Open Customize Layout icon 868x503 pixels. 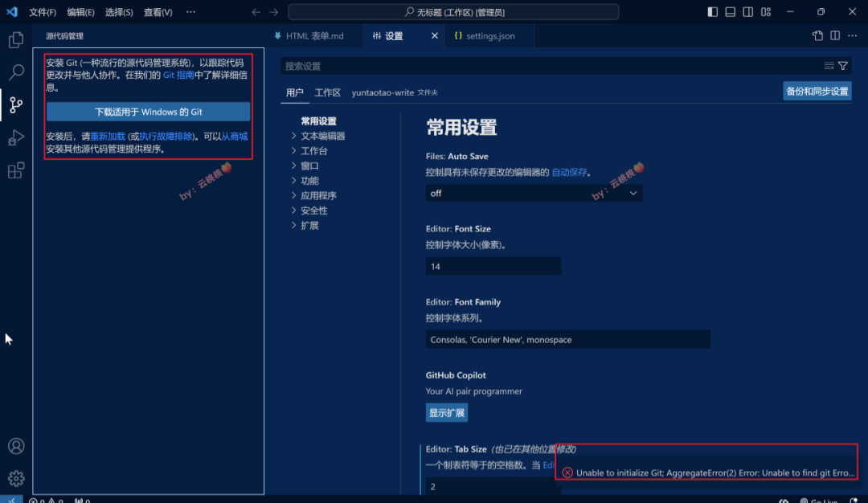coord(766,12)
